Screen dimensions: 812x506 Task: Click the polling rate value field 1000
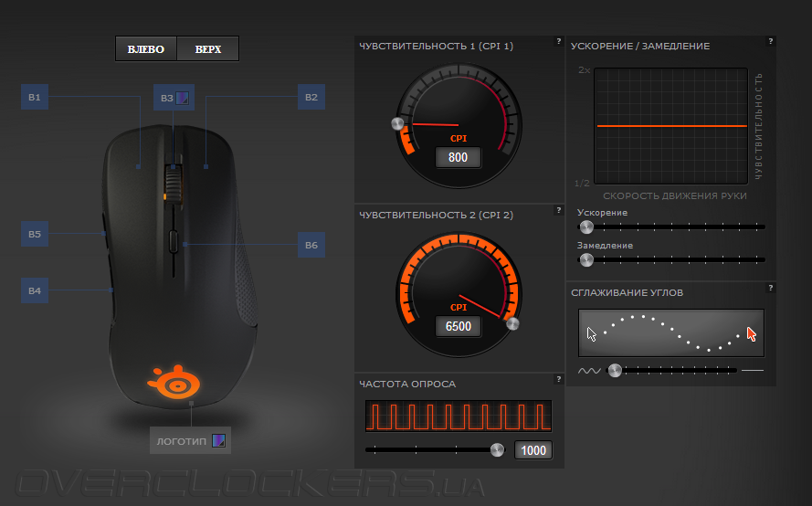(533, 450)
